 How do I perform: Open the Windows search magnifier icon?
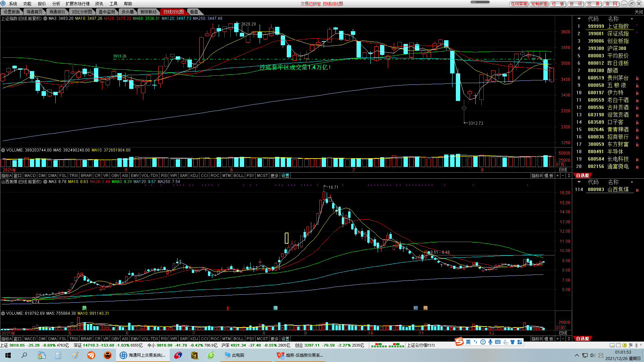pyautogui.click(x=24, y=355)
